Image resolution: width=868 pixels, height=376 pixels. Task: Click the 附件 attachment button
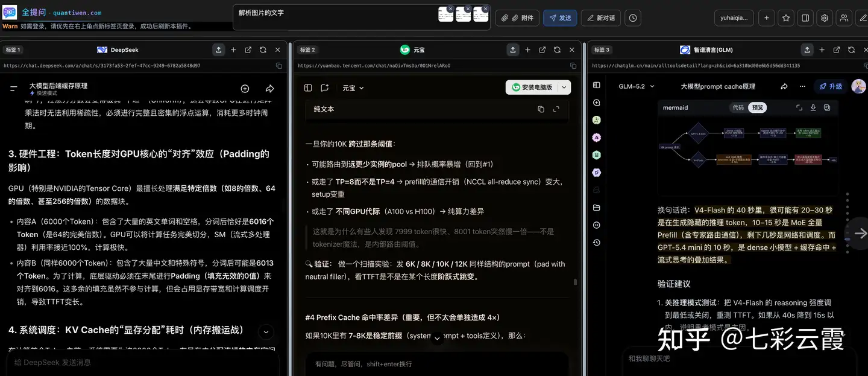click(x=518, y=18)
